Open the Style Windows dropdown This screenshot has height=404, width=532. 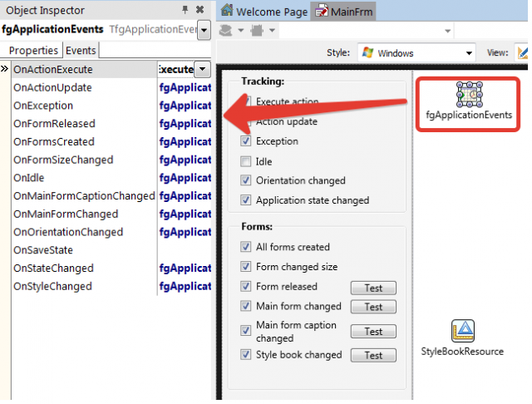tap(469, 53)
